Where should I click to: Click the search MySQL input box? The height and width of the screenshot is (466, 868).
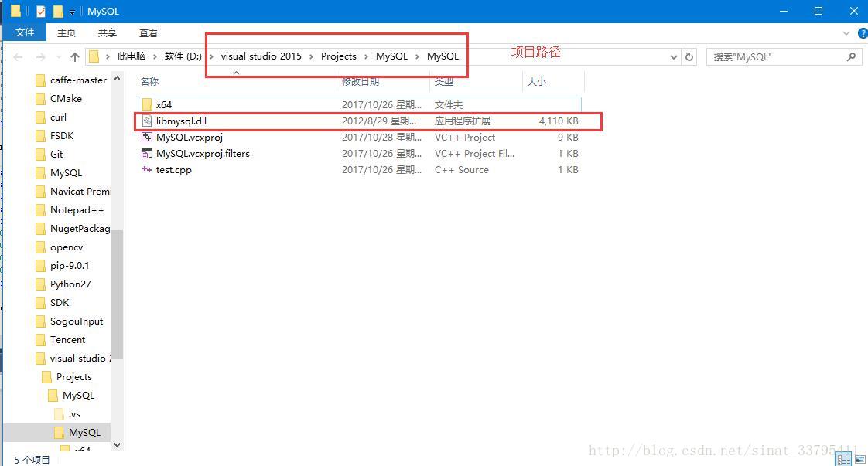tap(776, 57)
